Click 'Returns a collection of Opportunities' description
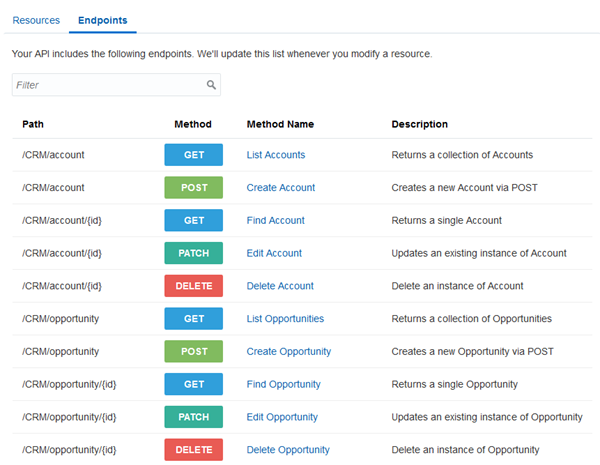Screen dimensions: 600x465 [471, 319]
